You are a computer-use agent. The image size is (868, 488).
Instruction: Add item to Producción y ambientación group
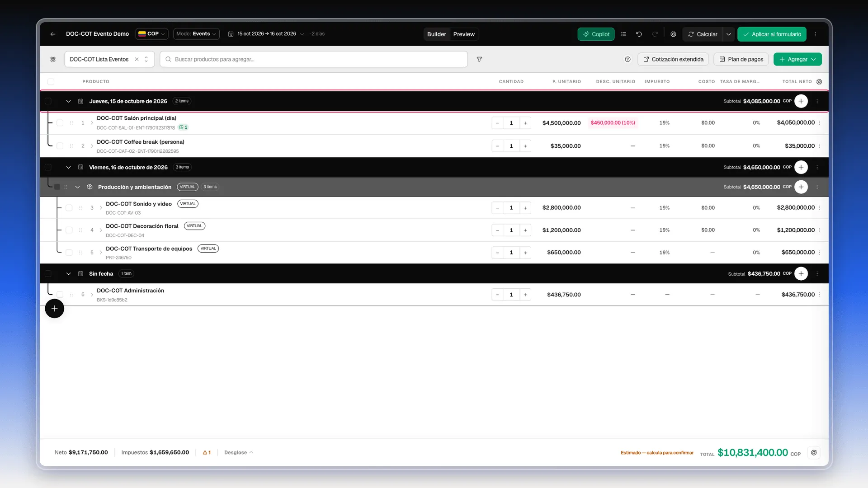pyautogui.click(x=801, y=187)
